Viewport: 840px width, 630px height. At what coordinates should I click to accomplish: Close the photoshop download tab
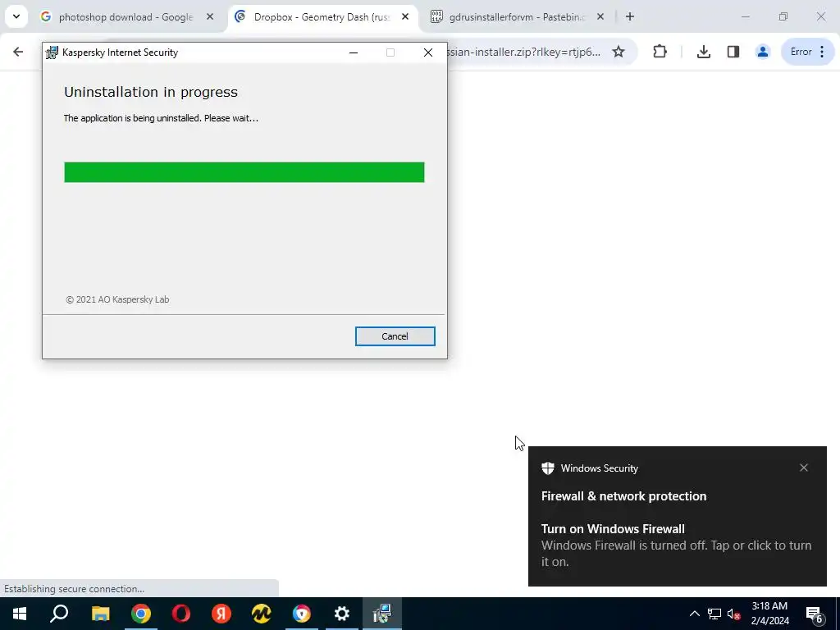210,17
